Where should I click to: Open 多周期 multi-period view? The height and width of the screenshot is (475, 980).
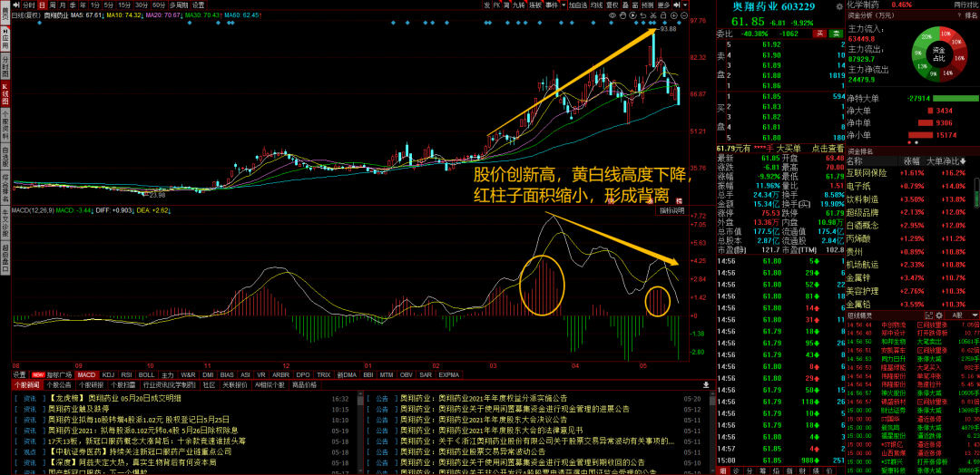(179, 5)
